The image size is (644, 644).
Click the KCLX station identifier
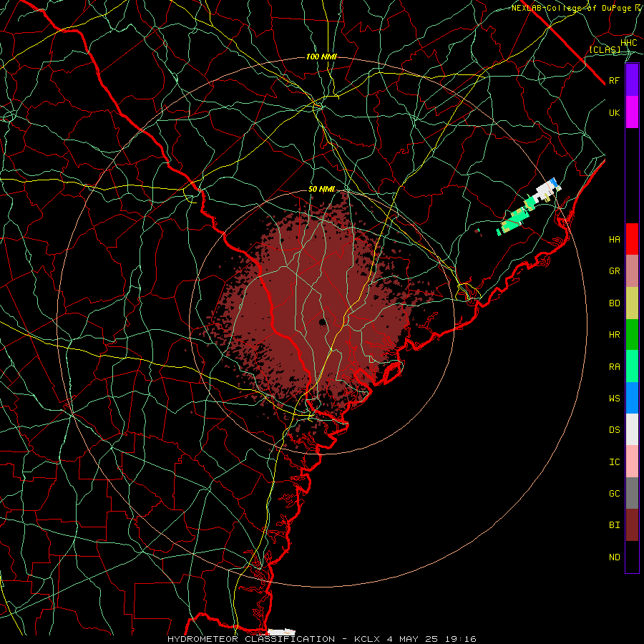(x=367, y=639)
